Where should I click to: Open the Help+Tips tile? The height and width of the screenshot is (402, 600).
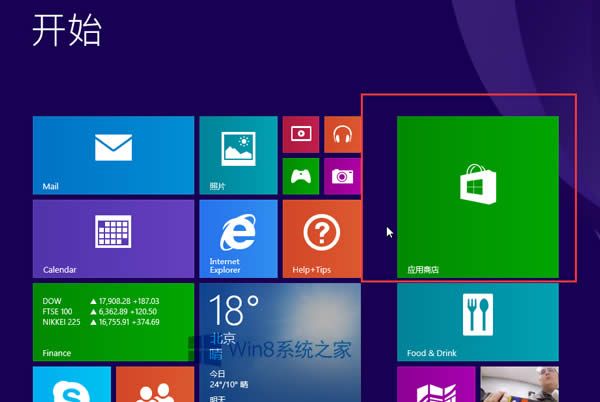click(x=321, y=239)
